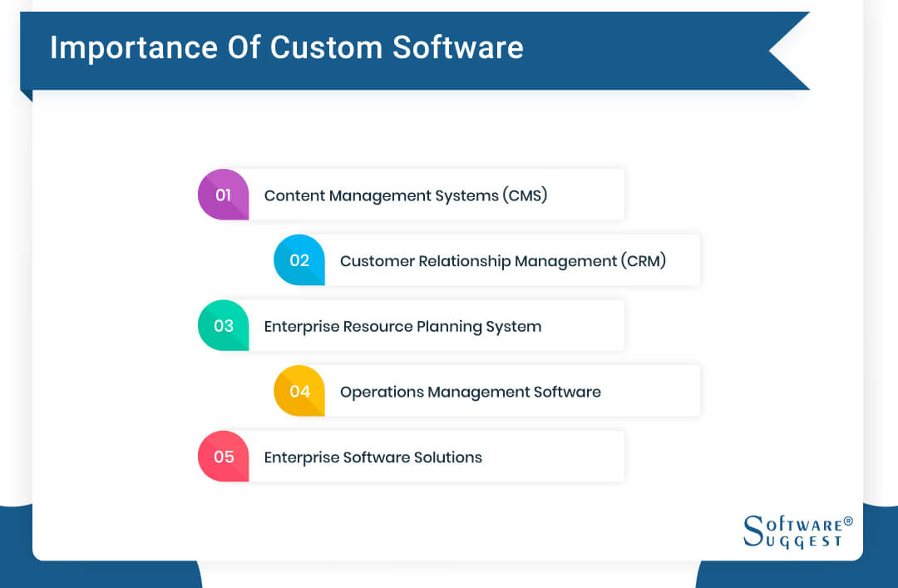Expand the Enterprise Resource Planning System row
Screen dimensions: 898x588
[x=402, y=326]
